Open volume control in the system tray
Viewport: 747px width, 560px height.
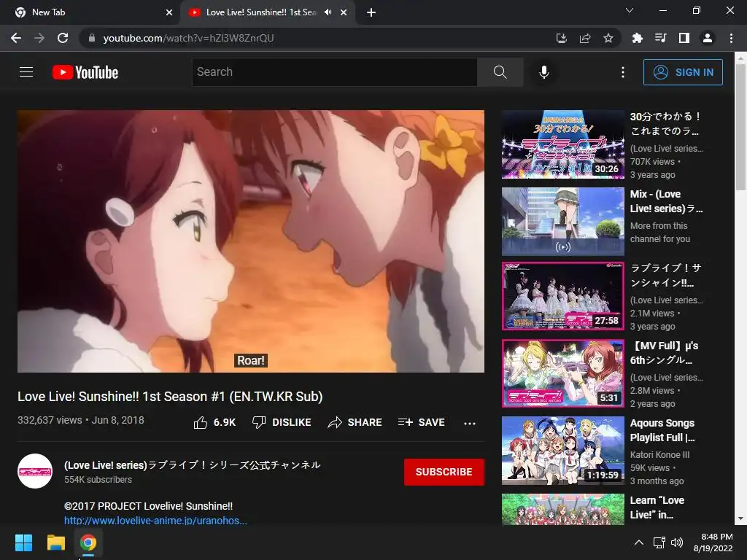click(676, 542)
